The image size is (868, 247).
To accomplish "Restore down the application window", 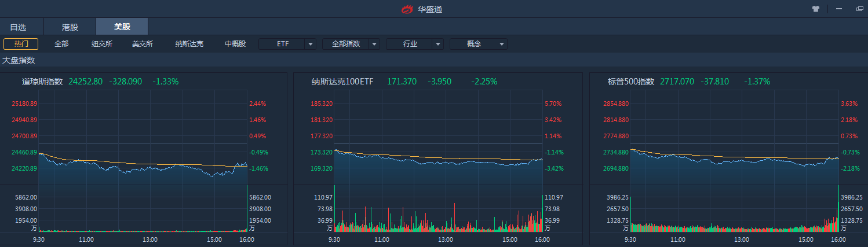I will (x=859, y=9).
